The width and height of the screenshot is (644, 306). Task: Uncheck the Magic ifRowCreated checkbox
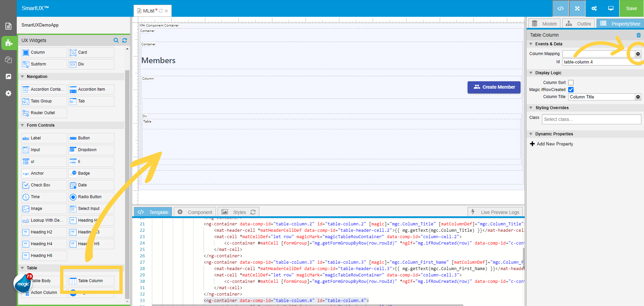pos(571,90)
